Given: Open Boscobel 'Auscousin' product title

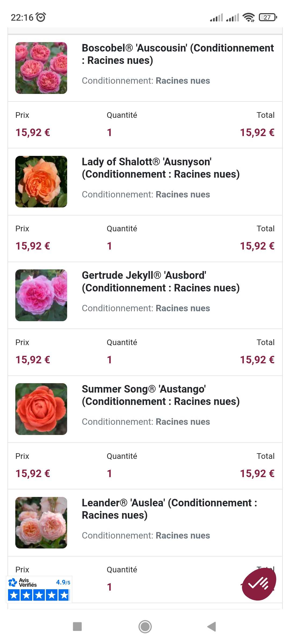Looking at the screenshot, I should pos(177,54).
